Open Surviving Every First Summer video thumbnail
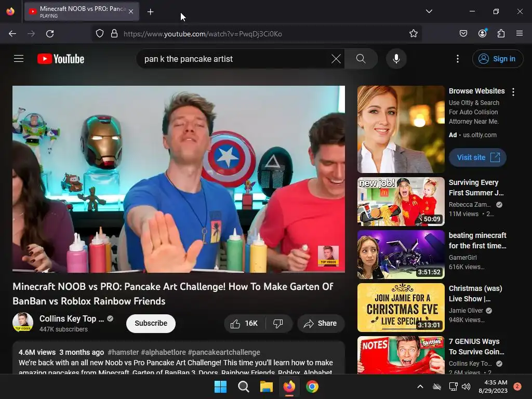This screenshot has height=399, width=532. tap(401, 202)
